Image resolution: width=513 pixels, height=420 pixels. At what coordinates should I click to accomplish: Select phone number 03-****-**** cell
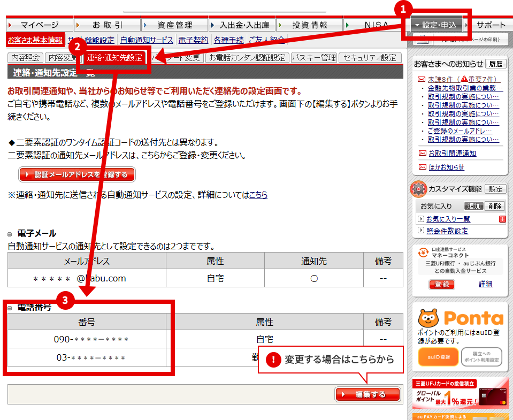point(87,357)
